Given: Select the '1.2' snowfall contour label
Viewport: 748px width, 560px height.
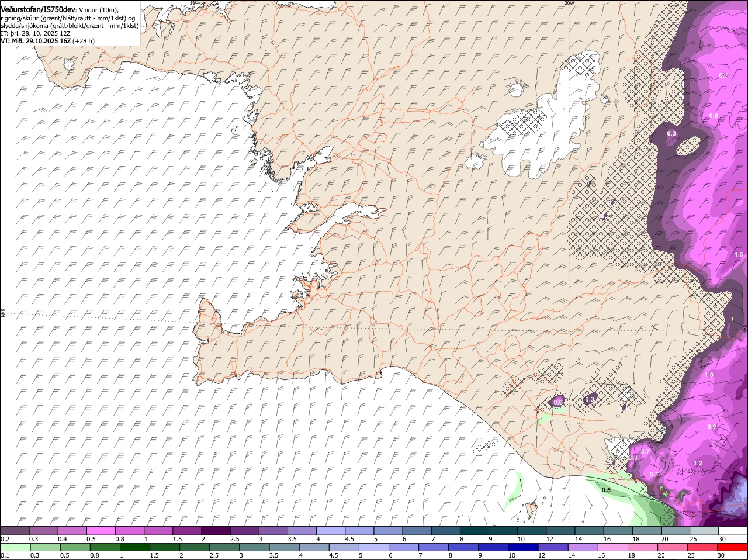Looking at the screenshot, I should tap(698, 463).
